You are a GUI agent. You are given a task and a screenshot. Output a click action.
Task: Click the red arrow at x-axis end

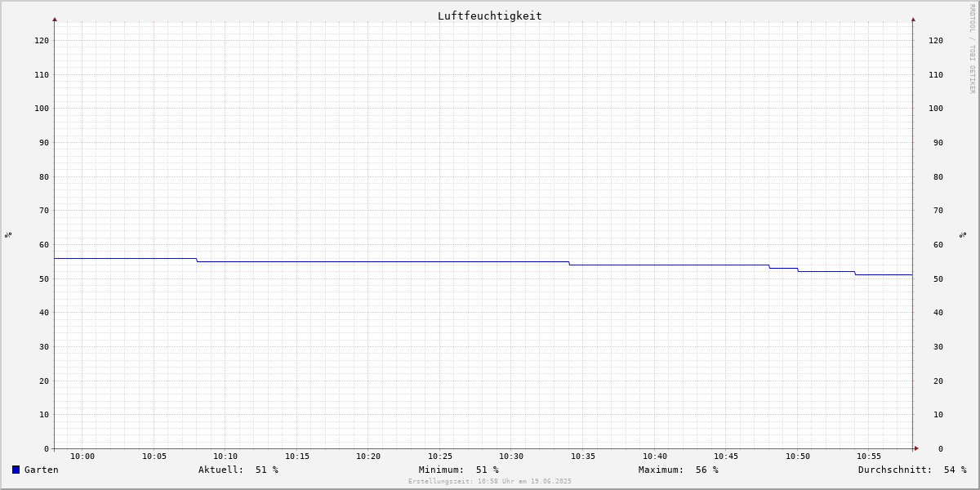click(916, 448)
